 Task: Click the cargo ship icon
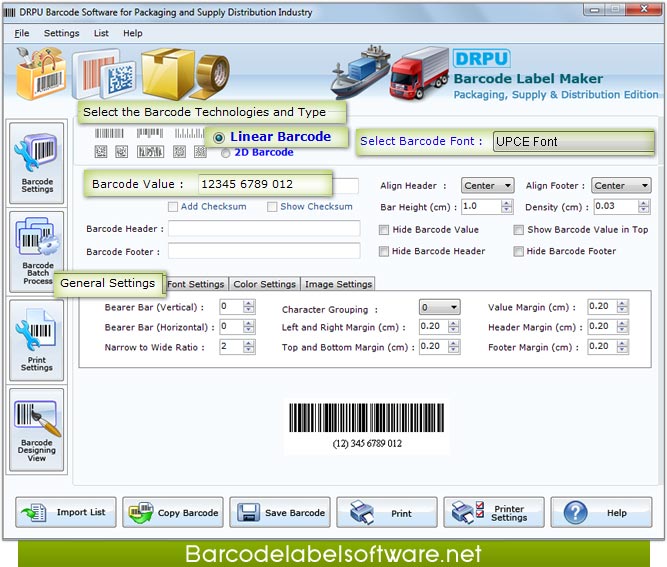360,72
